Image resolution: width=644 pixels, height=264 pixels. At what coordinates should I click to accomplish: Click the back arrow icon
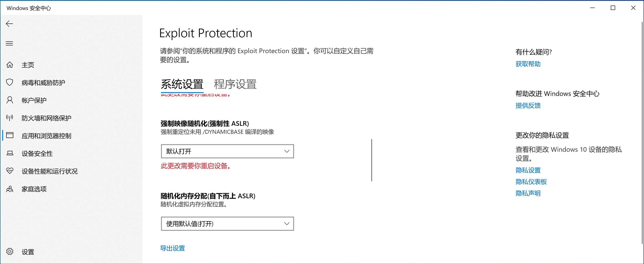pyautogui.click(x=10, y=24)
